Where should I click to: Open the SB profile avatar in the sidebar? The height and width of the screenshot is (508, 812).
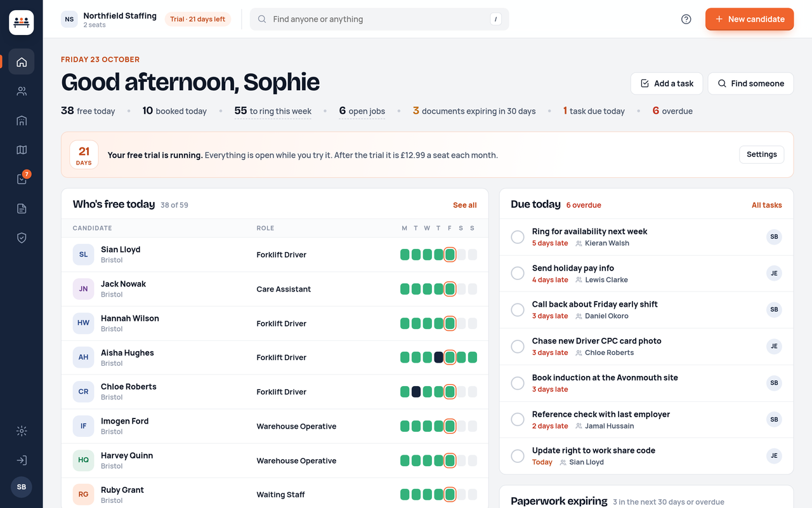pyautogui.click(x=22, y=487)
